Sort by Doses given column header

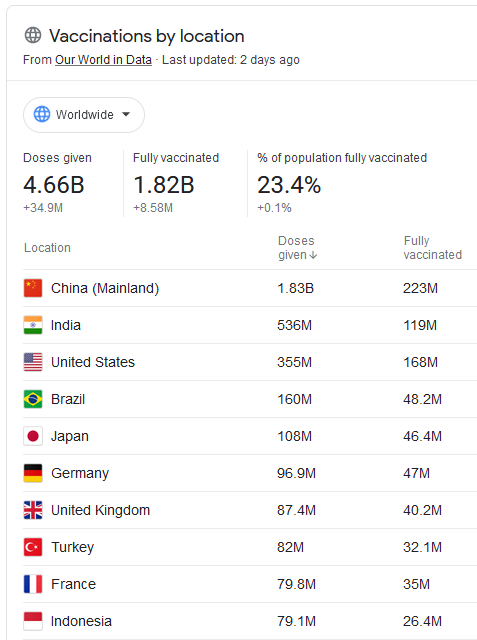tap(297, 248)
